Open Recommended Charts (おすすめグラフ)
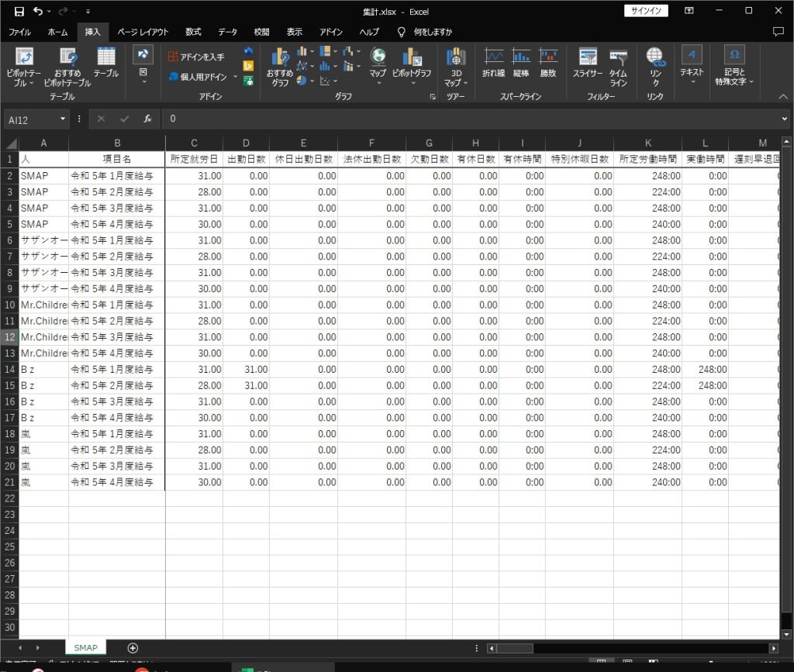 click(x=279, y=67)
